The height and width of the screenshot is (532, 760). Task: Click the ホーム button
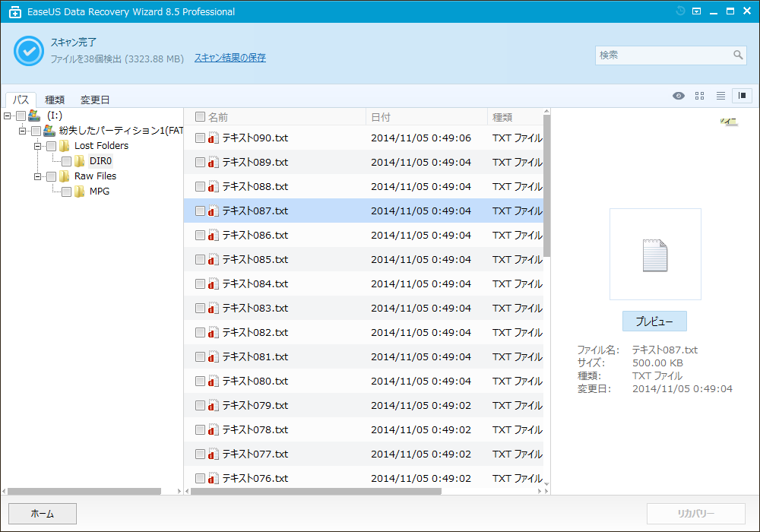(43, 514)
